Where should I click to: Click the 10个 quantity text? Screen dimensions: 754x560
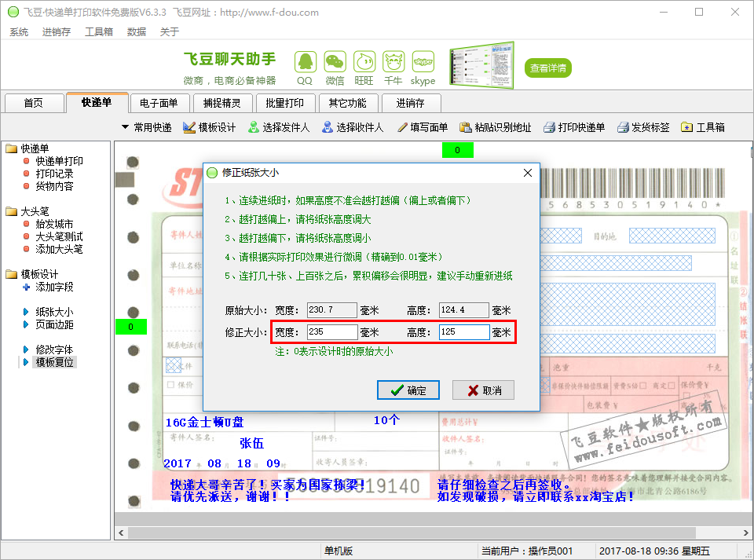386,420
